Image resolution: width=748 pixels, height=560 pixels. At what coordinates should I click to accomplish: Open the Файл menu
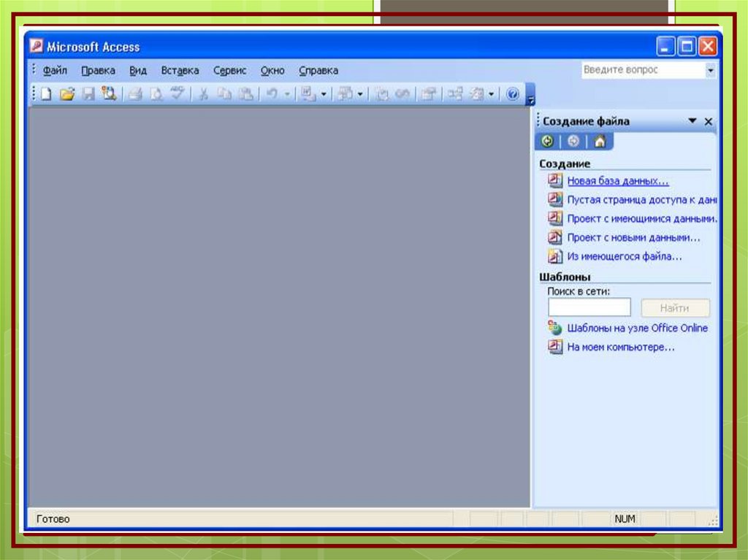pyautogui.click(x=55, y=71)
